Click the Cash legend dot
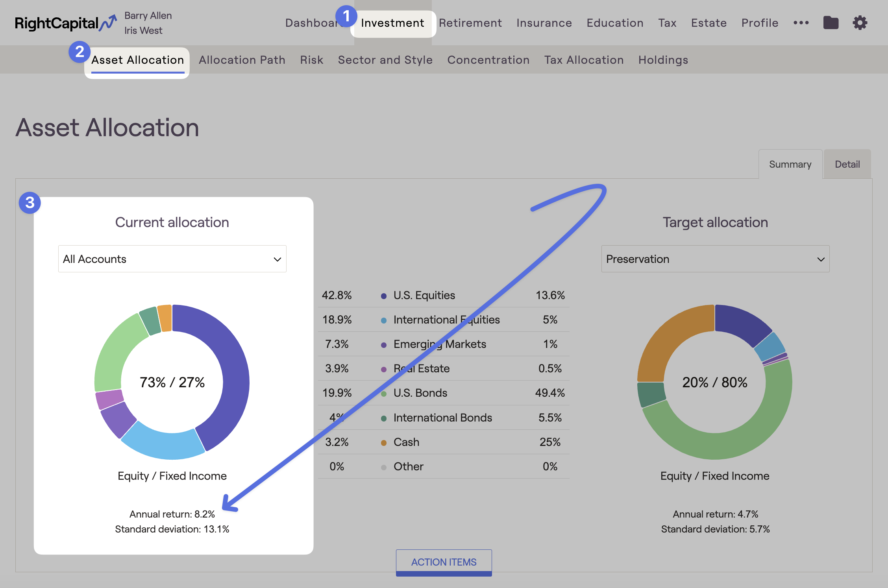 (x=383, y=443)
